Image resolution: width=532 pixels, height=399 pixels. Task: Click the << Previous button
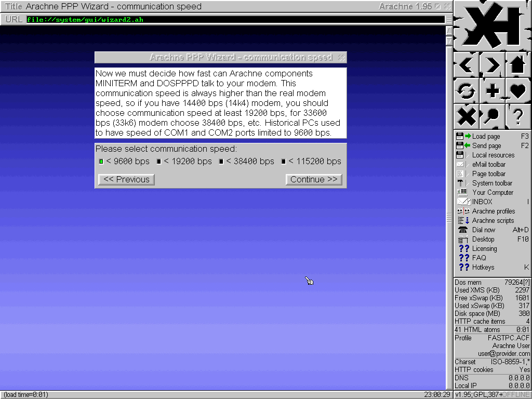pyautogui.click(x=126, y=179)
